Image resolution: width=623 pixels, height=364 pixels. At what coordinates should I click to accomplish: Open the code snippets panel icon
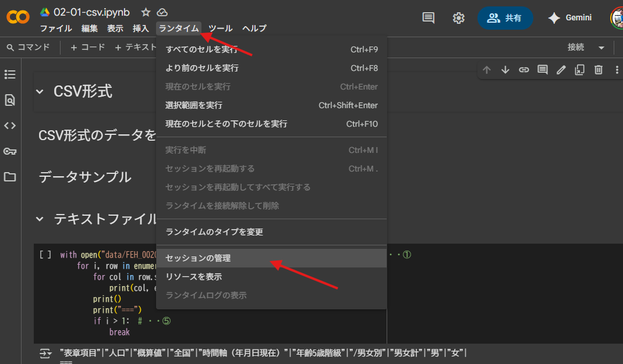coord(10,126)
